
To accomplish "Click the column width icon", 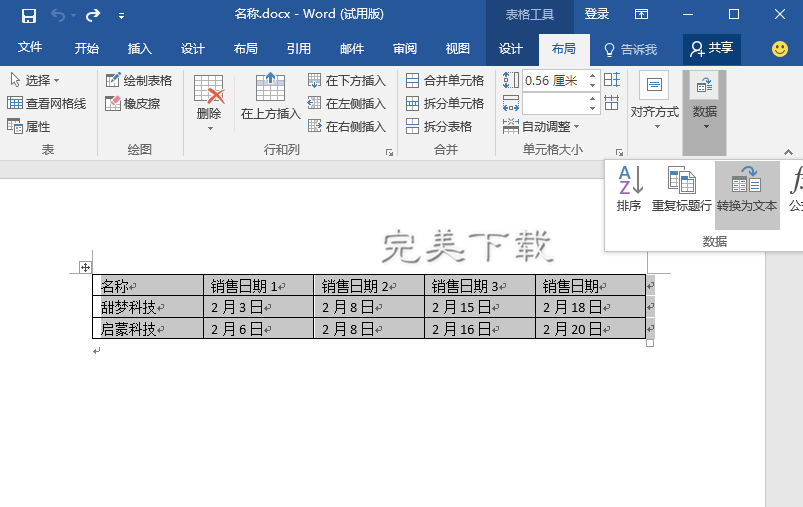I will (511, 103).
